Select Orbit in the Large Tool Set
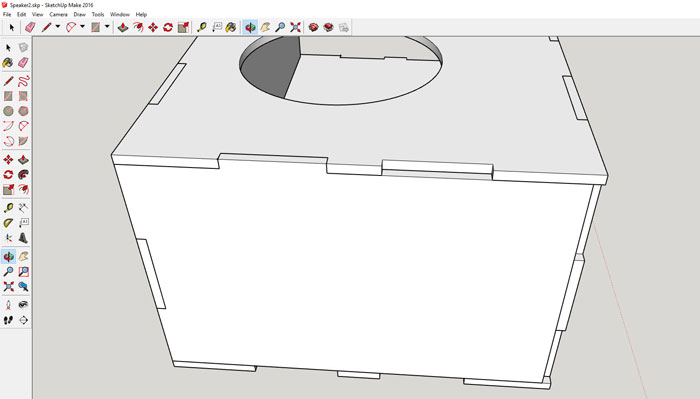The height and width of the screenshot is (399, 700). pos(8,256)
